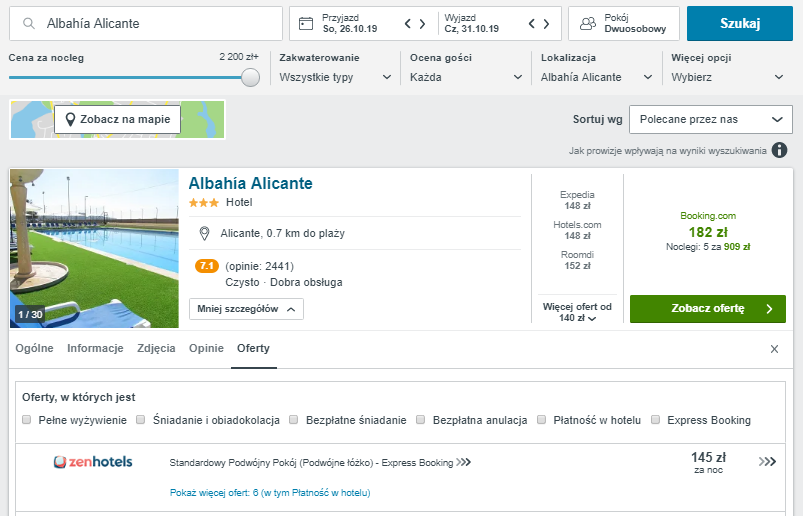Screen dimensions: 803x516
Task: Switch to the Ogólne tab
Action: click(x=34, y=349)
